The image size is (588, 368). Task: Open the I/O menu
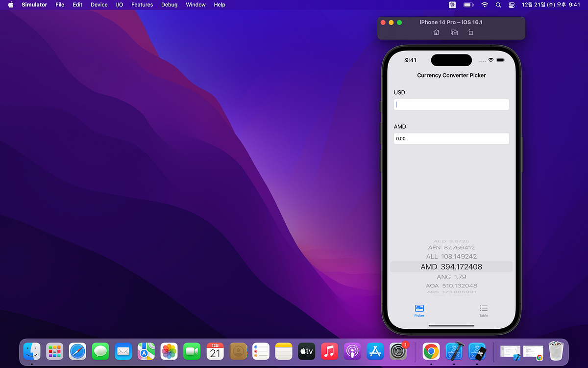point(119,5)
